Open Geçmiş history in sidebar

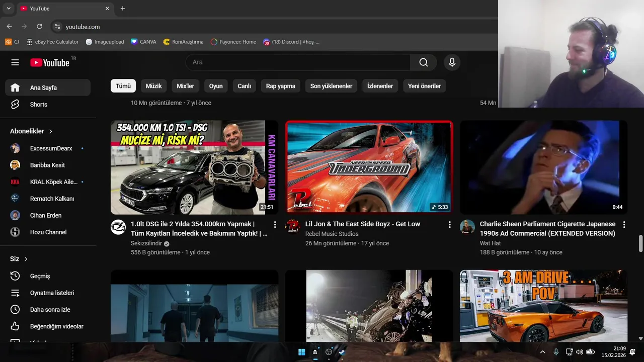click(x=48, y=276)
